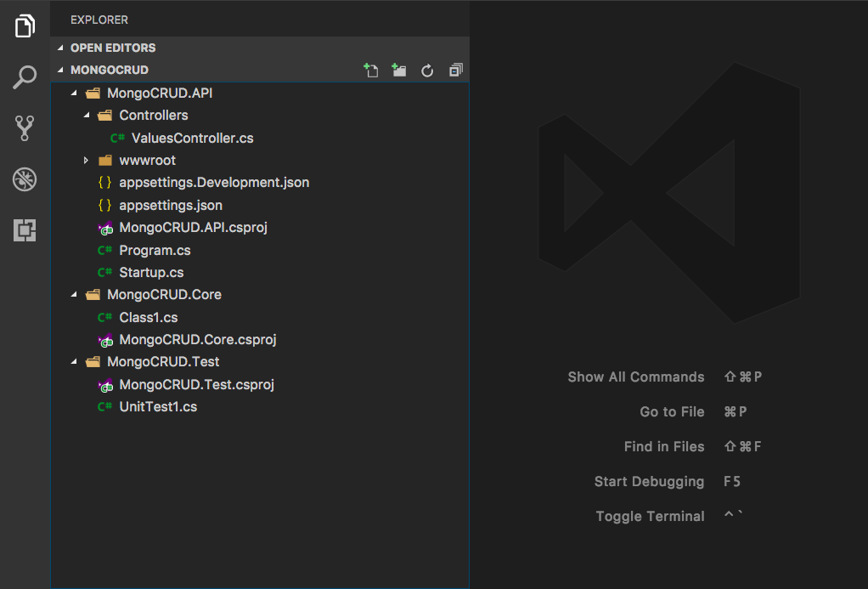Viewport: 868px width, 589px height.
Task: Click the New Folder icon
Action: (399, 71)
